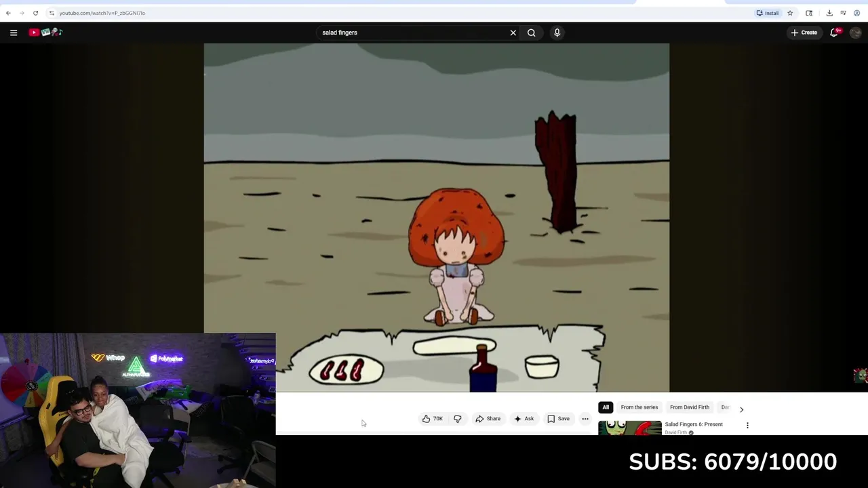The width and height of the screenshot is (868, 488).
Task: Open options menu for Salad Fingers 6: Present
Action: click(x=747, y=426)
